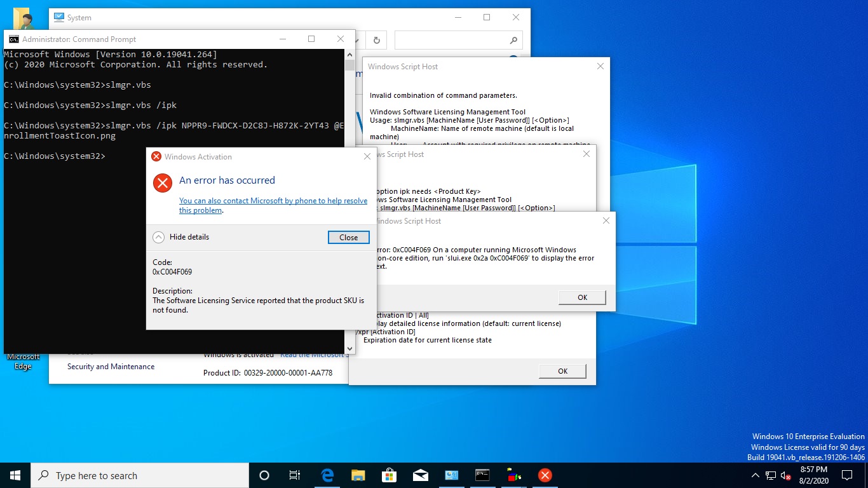Open Microsoft Store from the taskbar
This screenshot has width=868, height=488.
389,475
